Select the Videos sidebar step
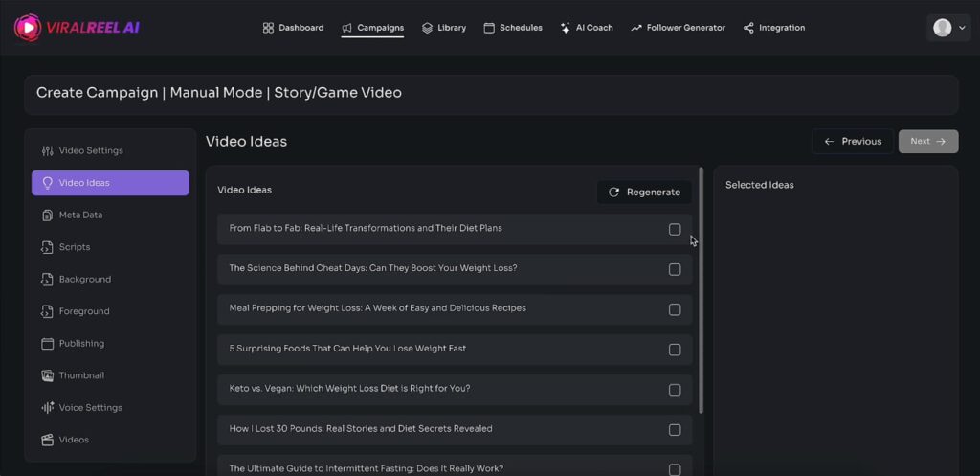This screenshot has height=476, width=980. [x=110, y=440]
